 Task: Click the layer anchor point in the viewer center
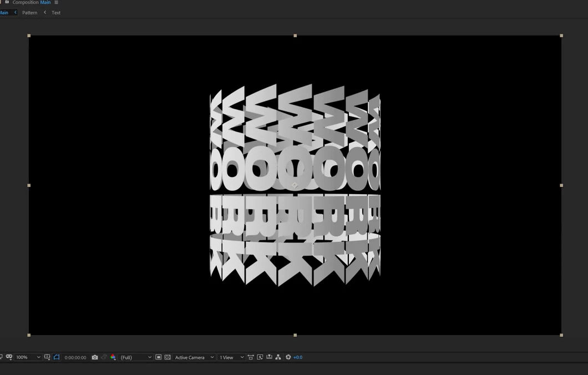click(x=295, y=185)
